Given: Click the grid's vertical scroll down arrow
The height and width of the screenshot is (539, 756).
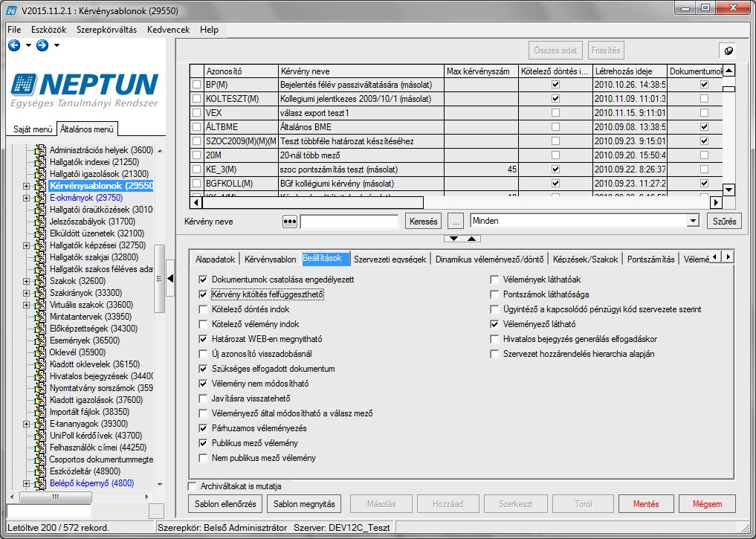Looking at the screenshot, I should 728,190.
